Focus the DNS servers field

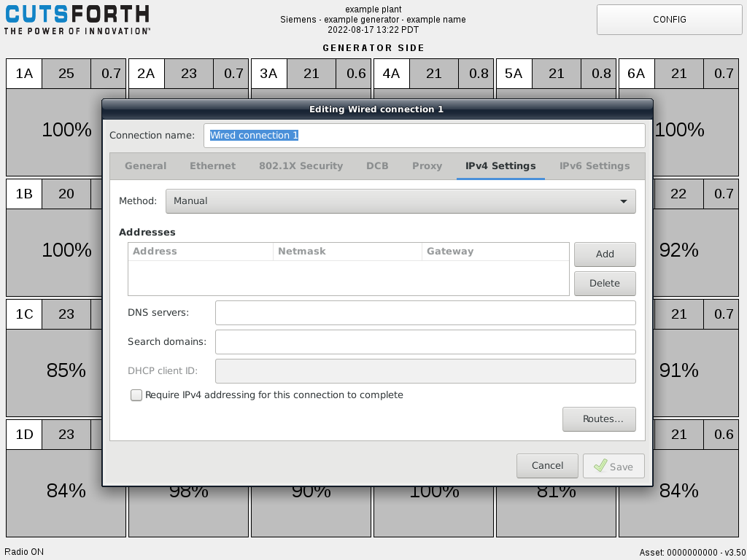[425, 313]
